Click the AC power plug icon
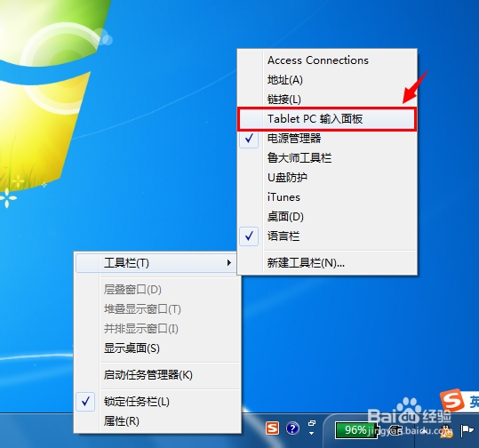This screenshot has height=448, width=479. 397,430
